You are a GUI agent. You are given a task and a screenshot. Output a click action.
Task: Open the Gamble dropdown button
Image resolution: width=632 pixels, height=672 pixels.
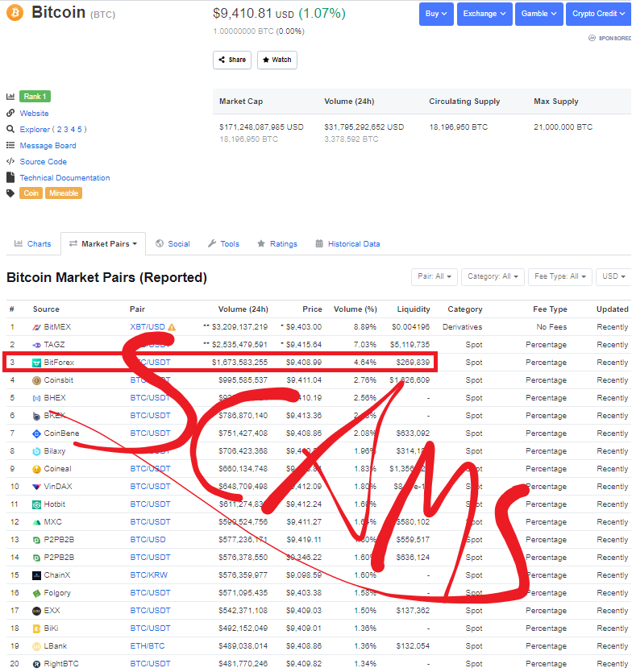point(539,14)
